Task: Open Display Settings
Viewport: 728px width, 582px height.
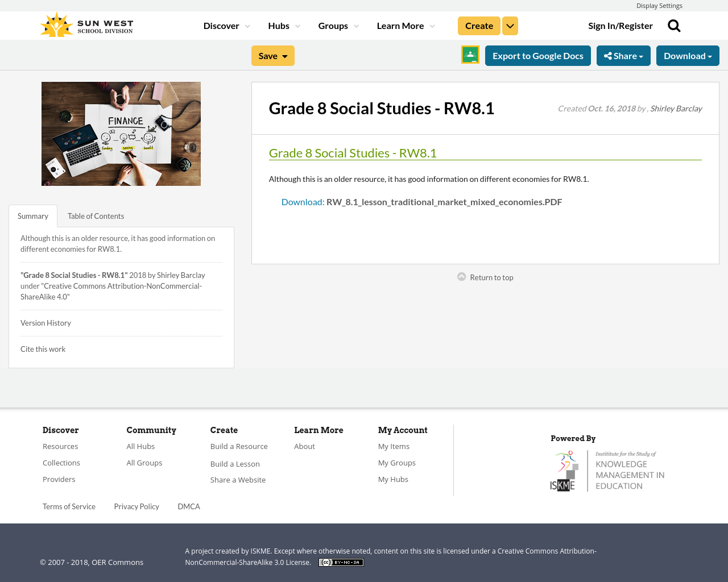Action: [659, 5]
